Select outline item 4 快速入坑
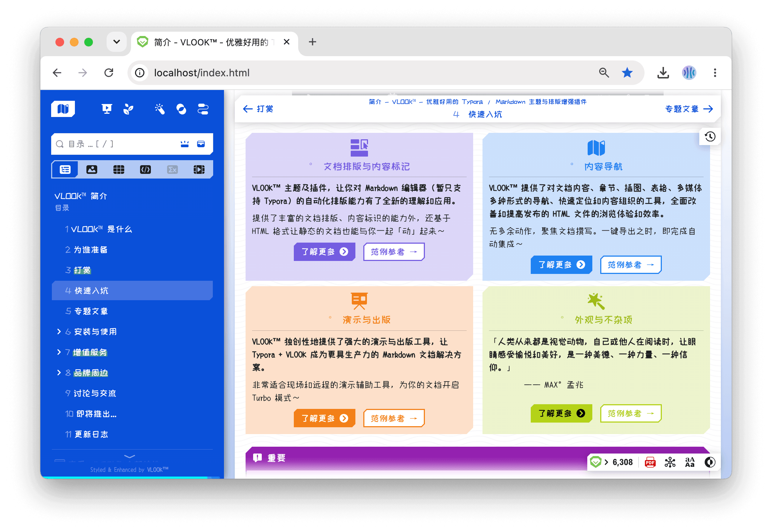The width and height of the screenshot is (772, 532). pyautogui.click(x=132, y=291)
